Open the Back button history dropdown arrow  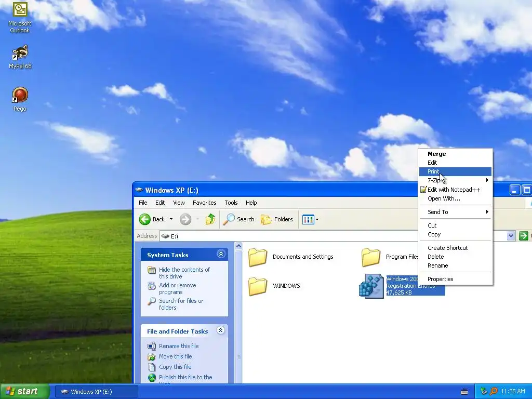(171, 219)
